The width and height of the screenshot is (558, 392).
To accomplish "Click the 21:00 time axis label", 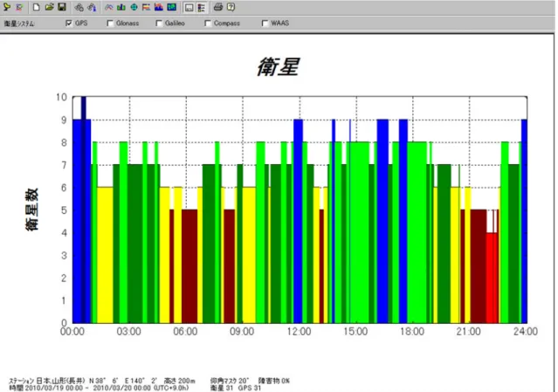I will 469,332.
